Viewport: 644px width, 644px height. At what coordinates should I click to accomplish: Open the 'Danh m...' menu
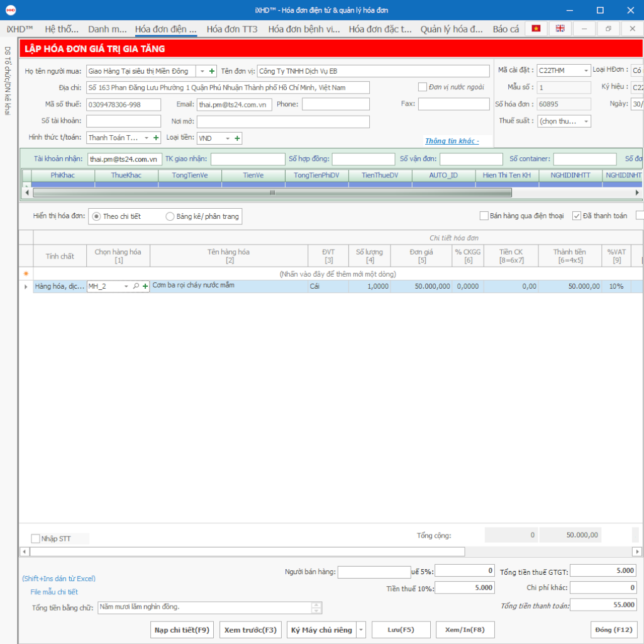107,29
